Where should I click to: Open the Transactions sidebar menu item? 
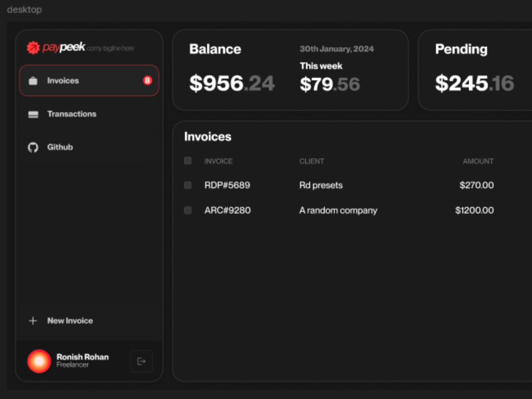[x=89, y=114]
